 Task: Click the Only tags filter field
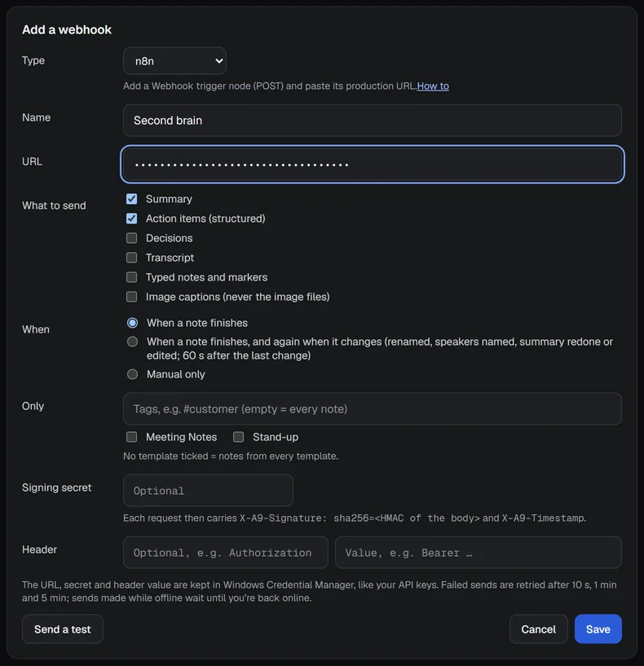pos(372,408)
